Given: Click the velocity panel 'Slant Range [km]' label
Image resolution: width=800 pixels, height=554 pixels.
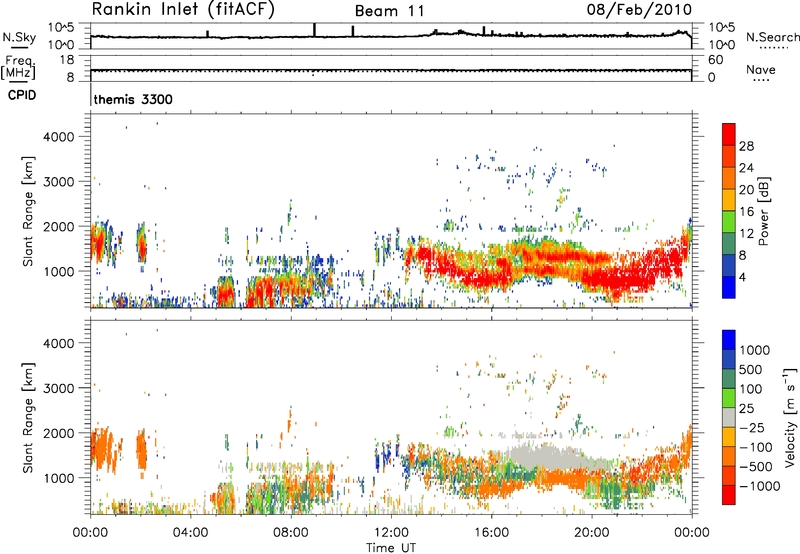Looking at the screenshot, I should click(28, 417).
